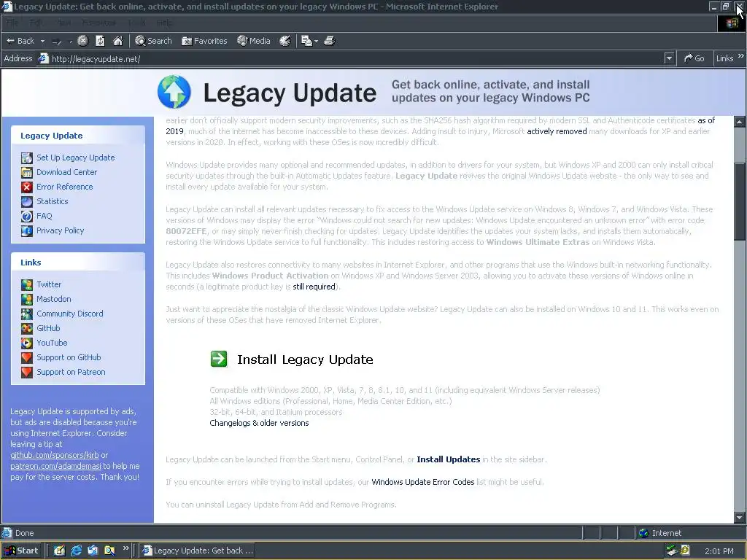This screenshot has height=560, width=747.
Task: Click the Forward arrow toolbar button
Action: [x=57, y=41]
